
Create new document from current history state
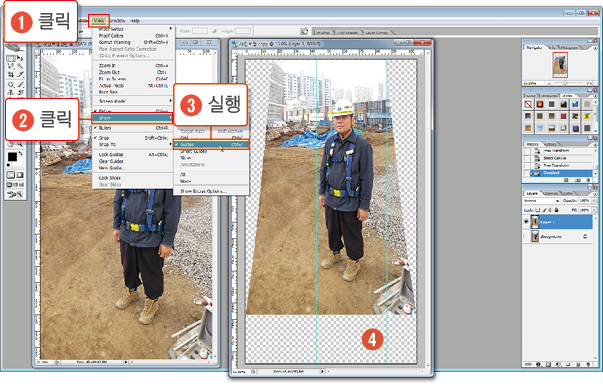[566, 180]
